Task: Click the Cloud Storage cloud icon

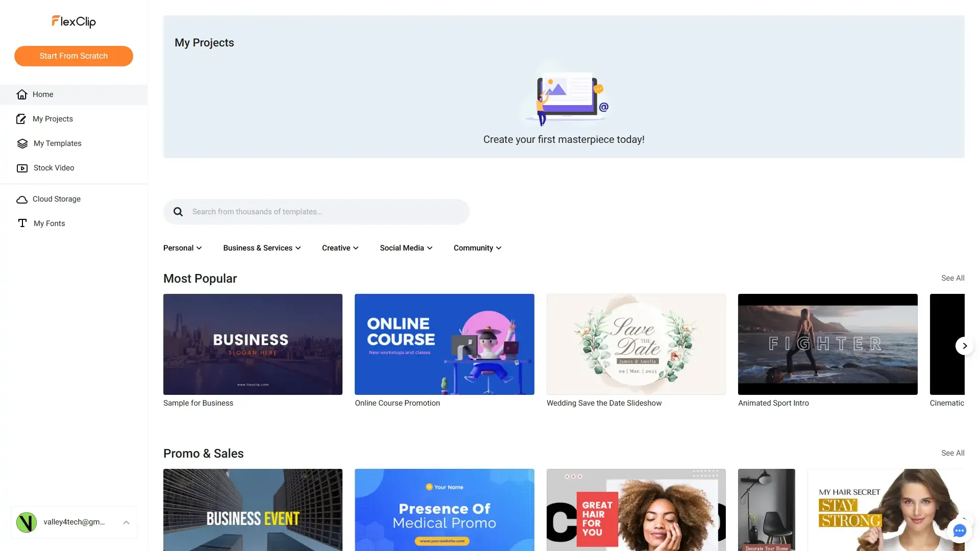Action: [22, 199]
